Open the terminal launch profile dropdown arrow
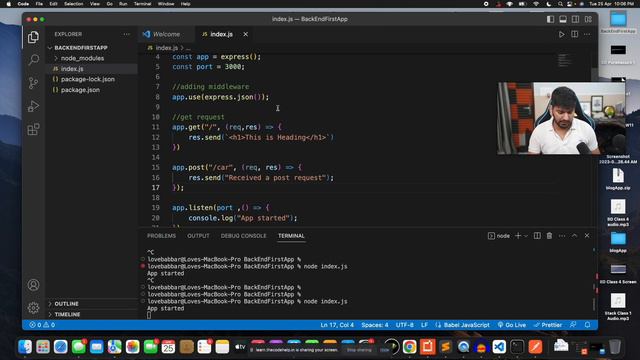 click(x=526, y=236)
